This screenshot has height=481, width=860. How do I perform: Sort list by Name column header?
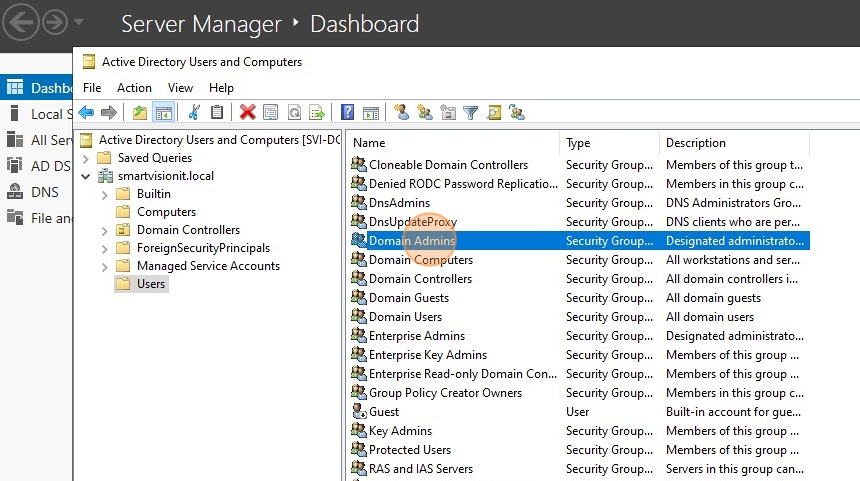coord(454,143)
